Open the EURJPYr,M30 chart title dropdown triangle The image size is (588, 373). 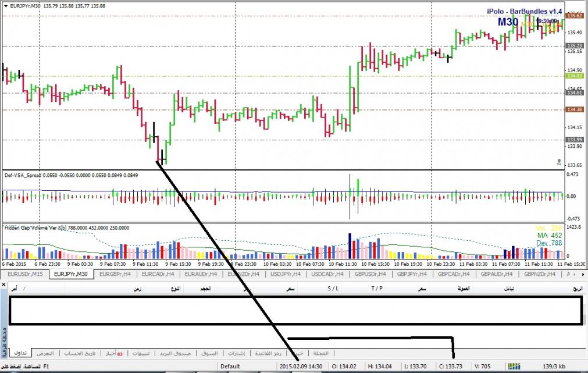(x=6, y=5)
